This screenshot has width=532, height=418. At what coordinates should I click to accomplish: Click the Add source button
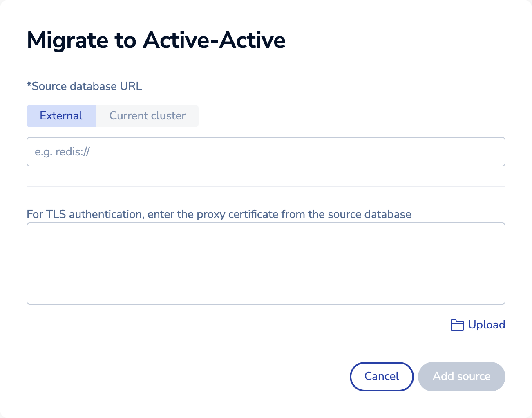point(461,376)
